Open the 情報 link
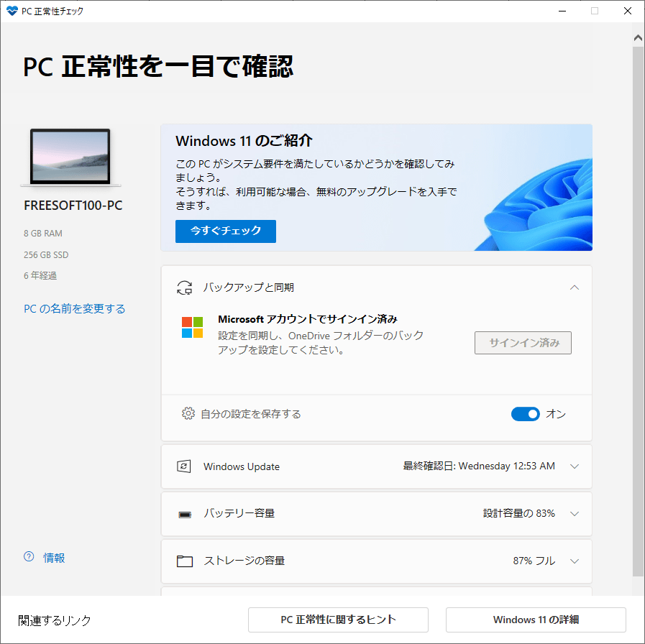Image resolution: width=645 pixels, height=644 pixels. click(55, 557)
